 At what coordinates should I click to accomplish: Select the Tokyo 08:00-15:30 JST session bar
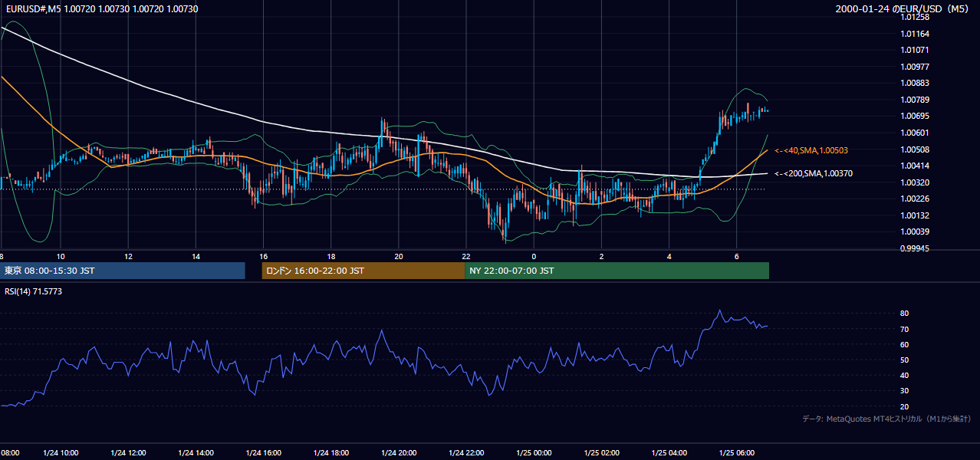coord(122,271)
